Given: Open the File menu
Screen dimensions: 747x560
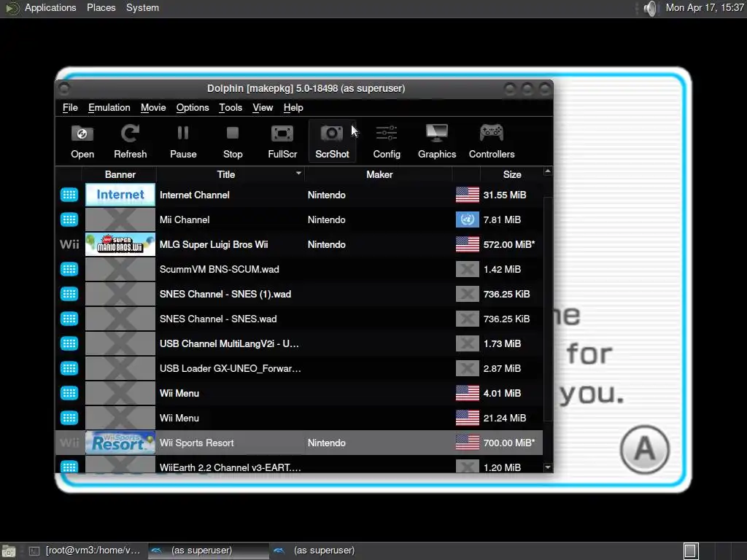Looking at the screenshot, I should pos(70,108).
